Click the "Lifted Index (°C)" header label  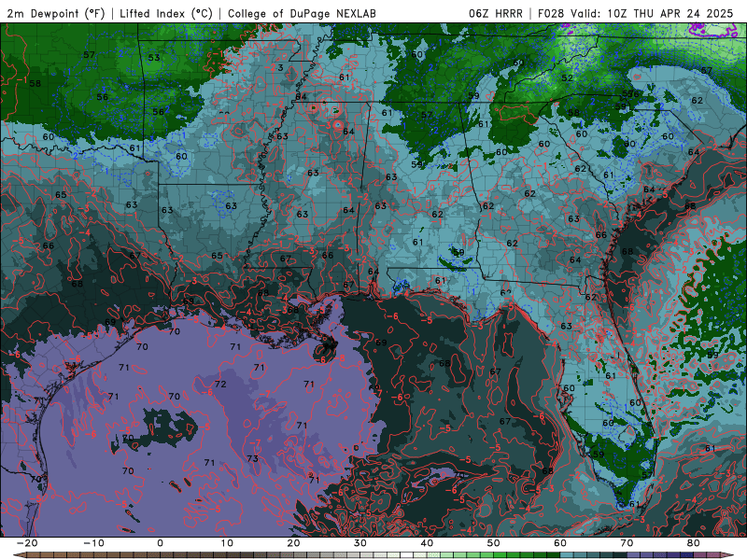166,13
